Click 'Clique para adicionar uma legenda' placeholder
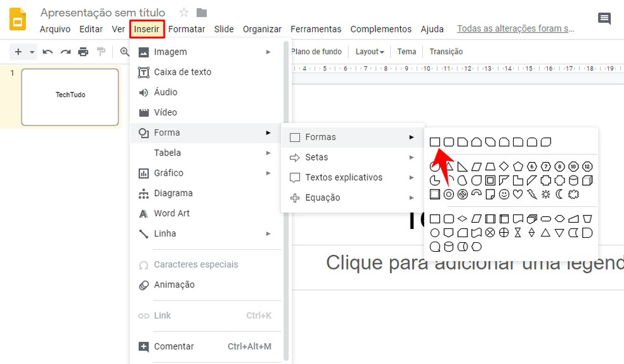 475,263
